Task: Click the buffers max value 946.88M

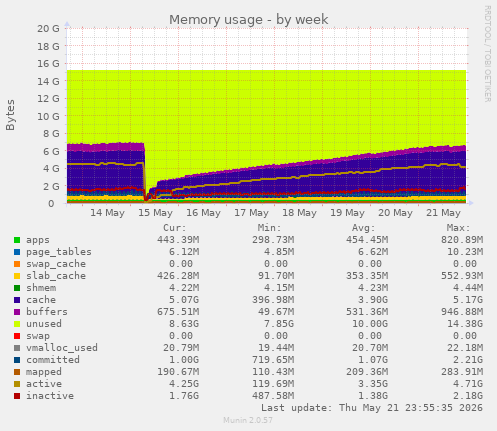Action: coord(462,312)
